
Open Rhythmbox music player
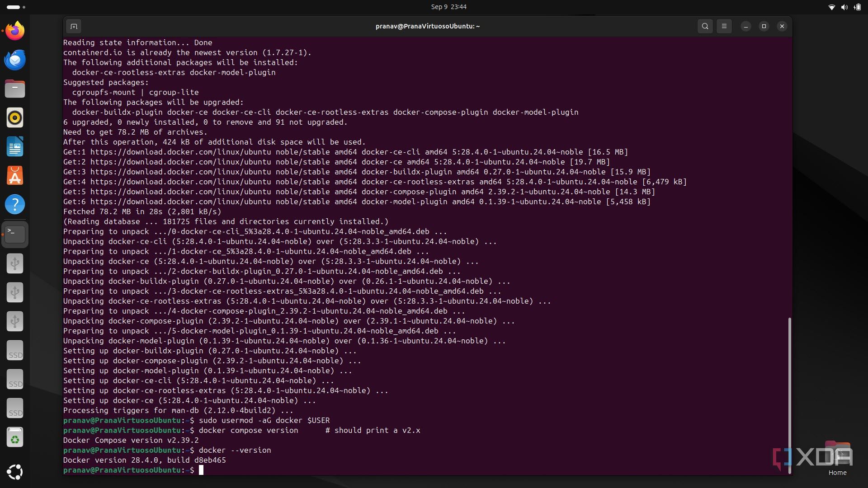tap(15, 117)
